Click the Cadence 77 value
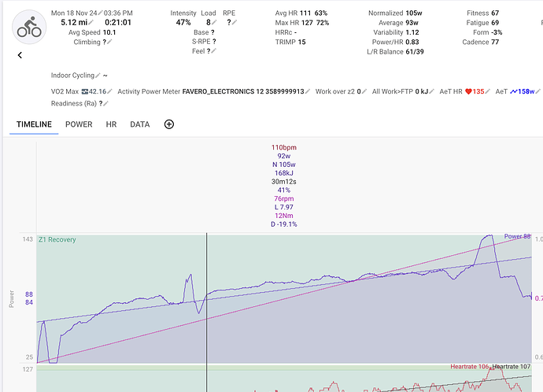The width and height of the screenshot is (543, 392). (x=495, y=42)
